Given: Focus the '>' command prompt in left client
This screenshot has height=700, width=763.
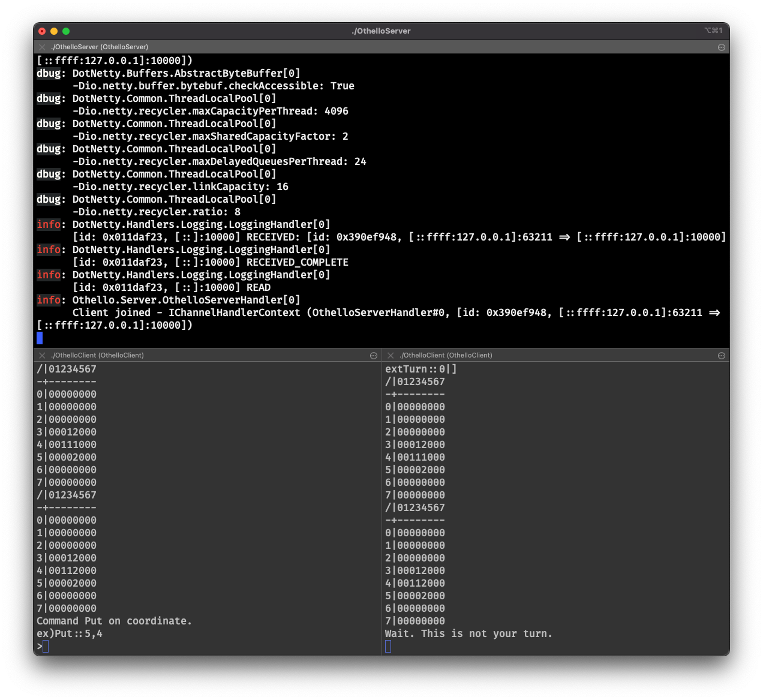Looking at the screenshot, I should click(x=43, y=646).
